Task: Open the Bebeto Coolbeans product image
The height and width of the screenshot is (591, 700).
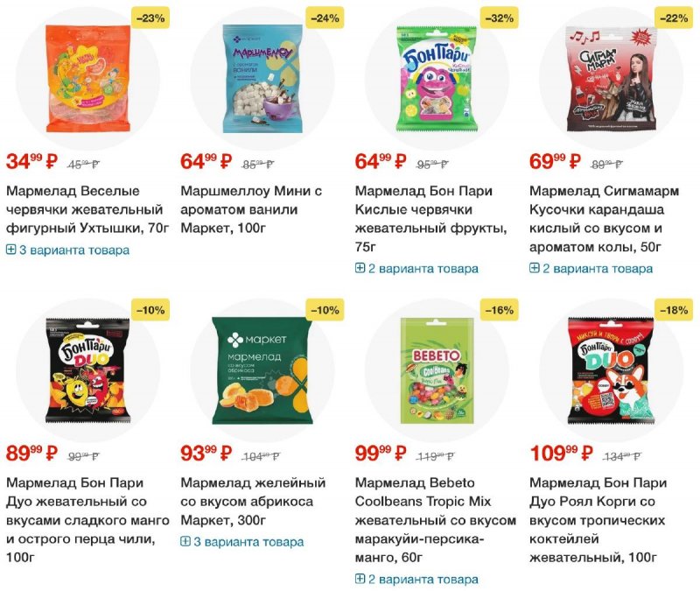Action: pos(437,370)
